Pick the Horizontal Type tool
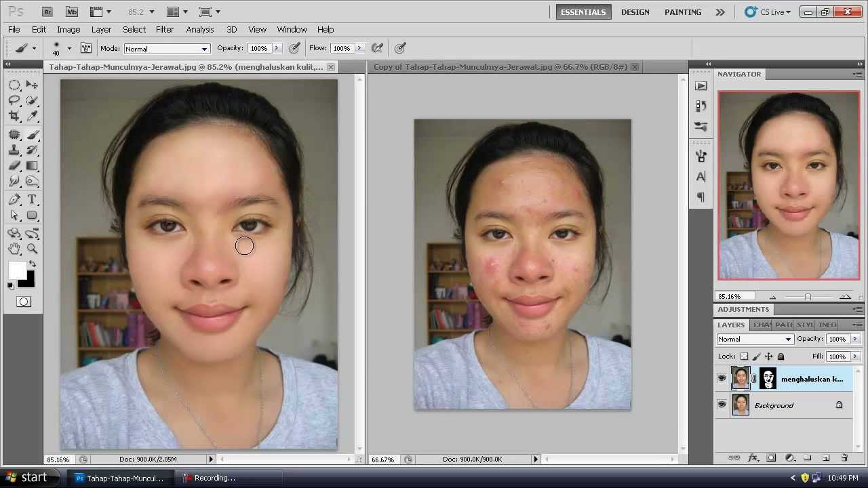868x488 pixels. (32, 200)
